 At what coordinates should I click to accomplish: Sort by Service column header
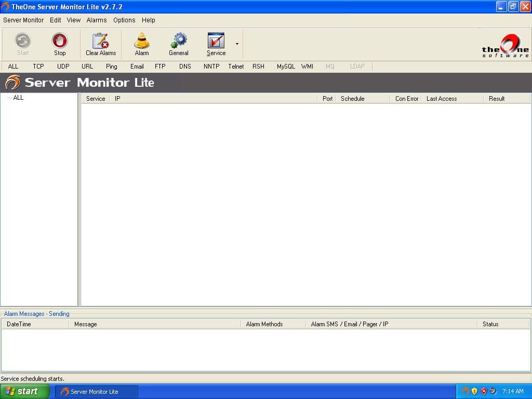coord(96,99)
